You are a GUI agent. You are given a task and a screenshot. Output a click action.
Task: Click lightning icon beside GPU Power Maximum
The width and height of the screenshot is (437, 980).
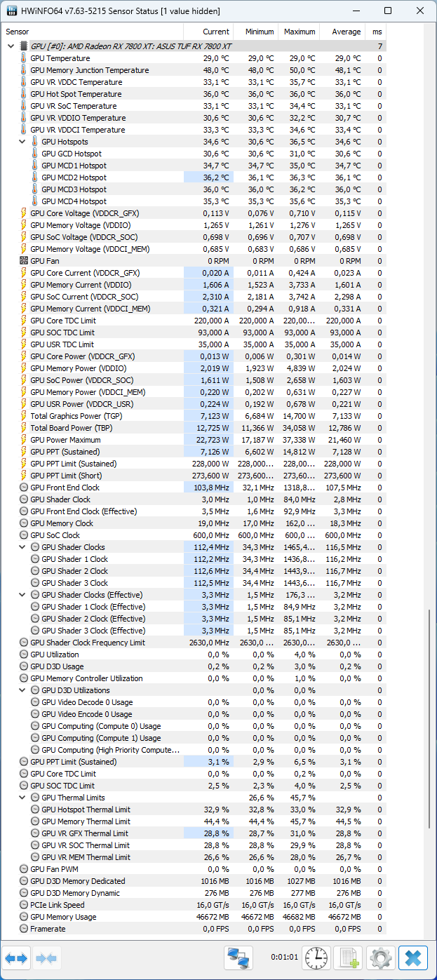coord(24,440)
